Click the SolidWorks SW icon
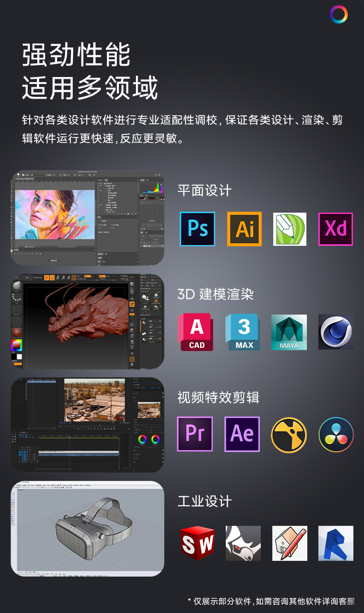This screenshot has height=613, width=364. point(197,543)
